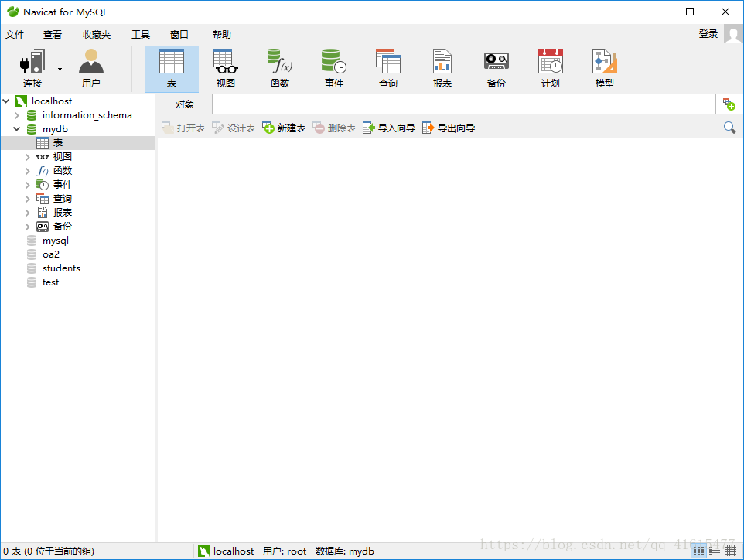The height and width of the screenshot is (560, 744).
Task: Open the 工具 tools menu
Action: [x=141, y=35]
